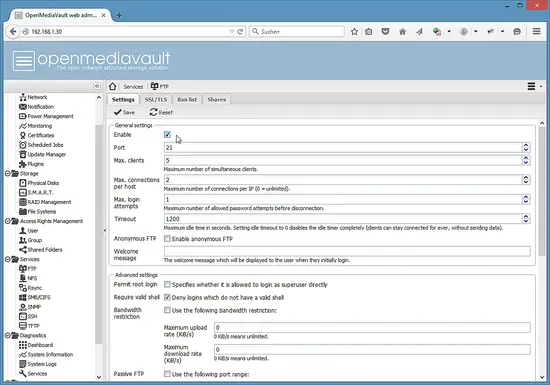Image resolution: width=550 pixels, height=385 pixels.
Task: Open RAID Management in the sidebar
Action: point(49,202)
